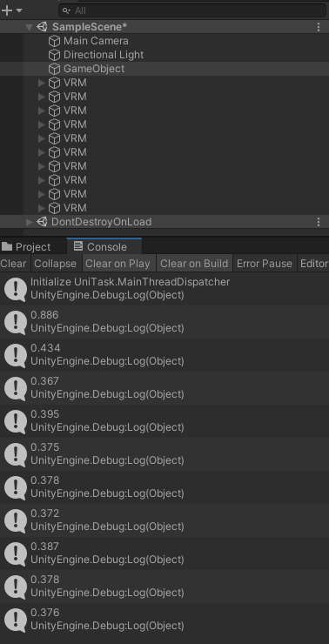Click the cube icon next to Directional Light

click(54, 55)
